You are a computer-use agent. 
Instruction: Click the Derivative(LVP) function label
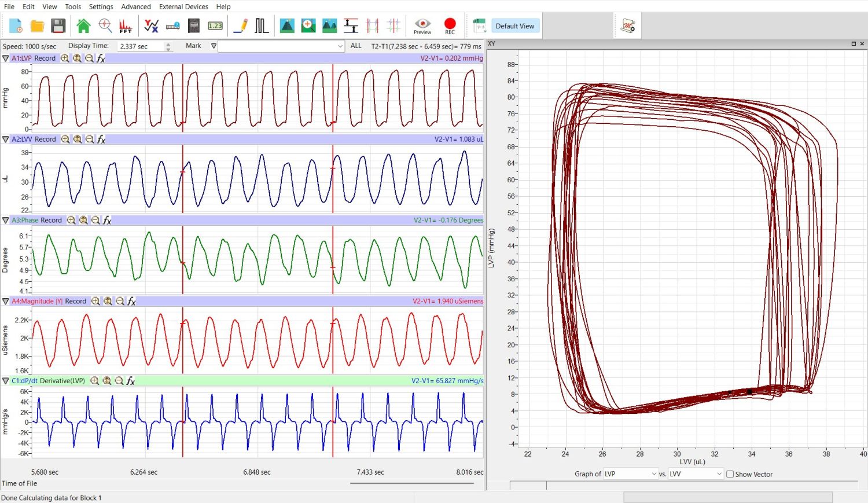pyautogui.click(x=62, y=381)
